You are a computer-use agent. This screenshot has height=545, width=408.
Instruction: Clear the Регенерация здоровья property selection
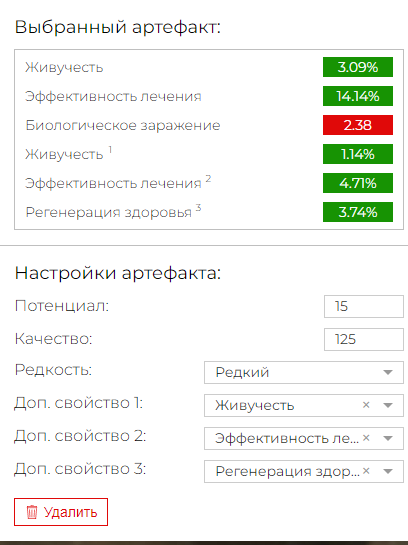366,471
